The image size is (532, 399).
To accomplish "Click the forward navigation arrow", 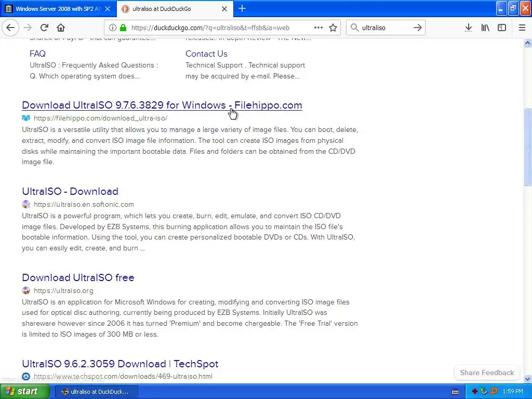I will [x=28, y=28].
